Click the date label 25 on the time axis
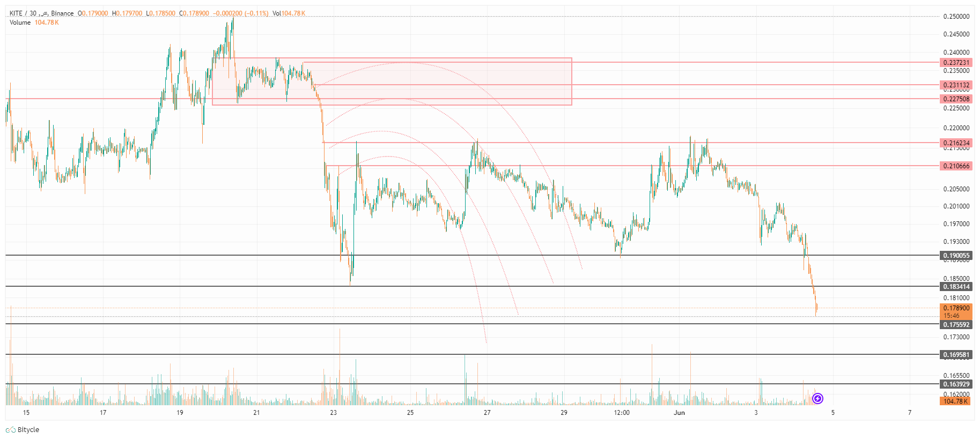 [x=410, y=413]
